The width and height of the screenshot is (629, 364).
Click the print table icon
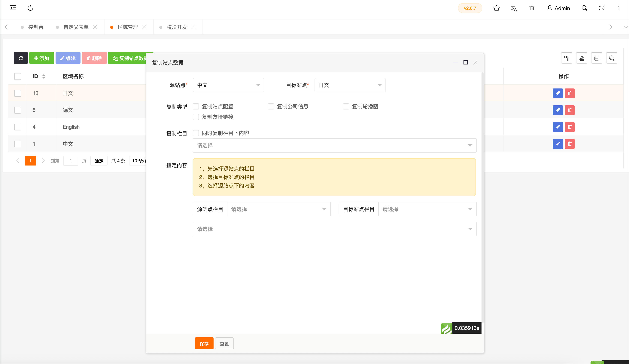tap(597, 58)
